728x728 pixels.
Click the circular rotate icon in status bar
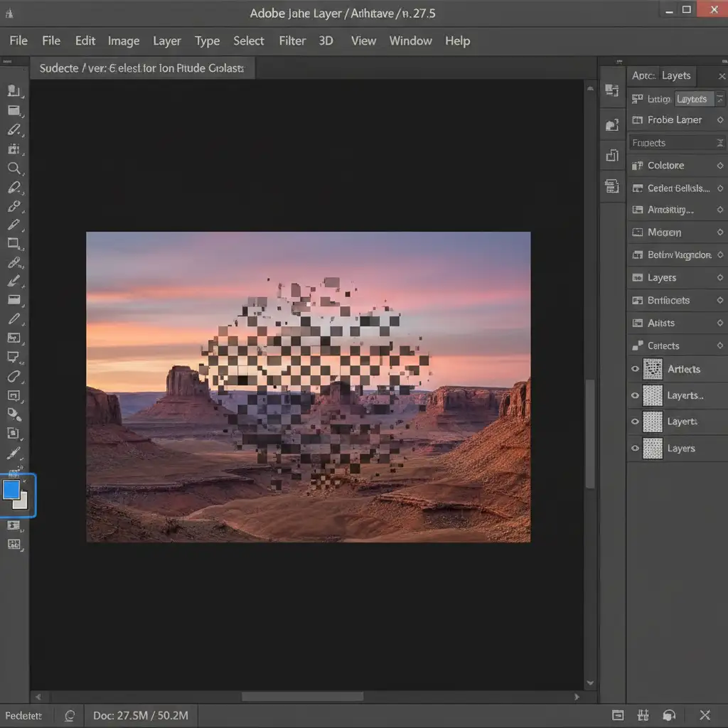click(70, 715)
